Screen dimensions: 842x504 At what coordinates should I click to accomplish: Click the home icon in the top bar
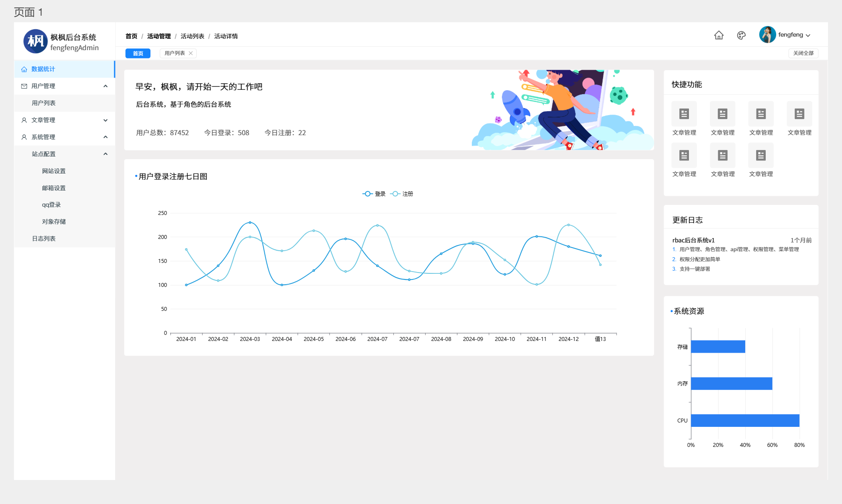pos(719,35)
